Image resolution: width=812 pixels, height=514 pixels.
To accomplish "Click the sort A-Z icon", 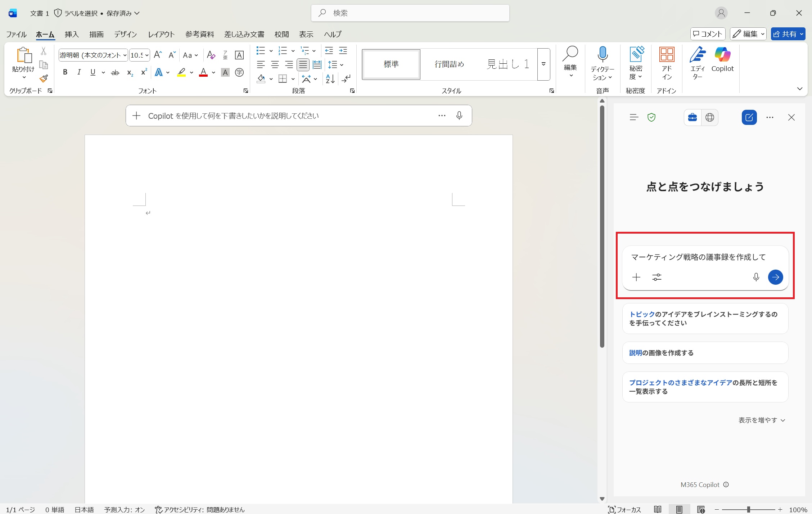I will tap(330, 79).
